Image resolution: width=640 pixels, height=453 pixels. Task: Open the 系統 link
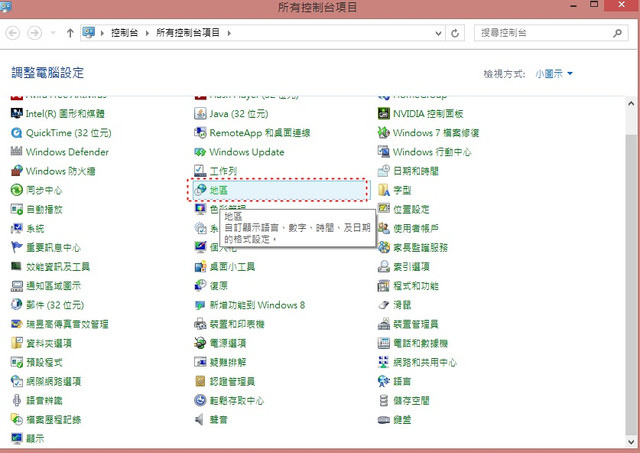pyautogui.click(x=35, y=229)
